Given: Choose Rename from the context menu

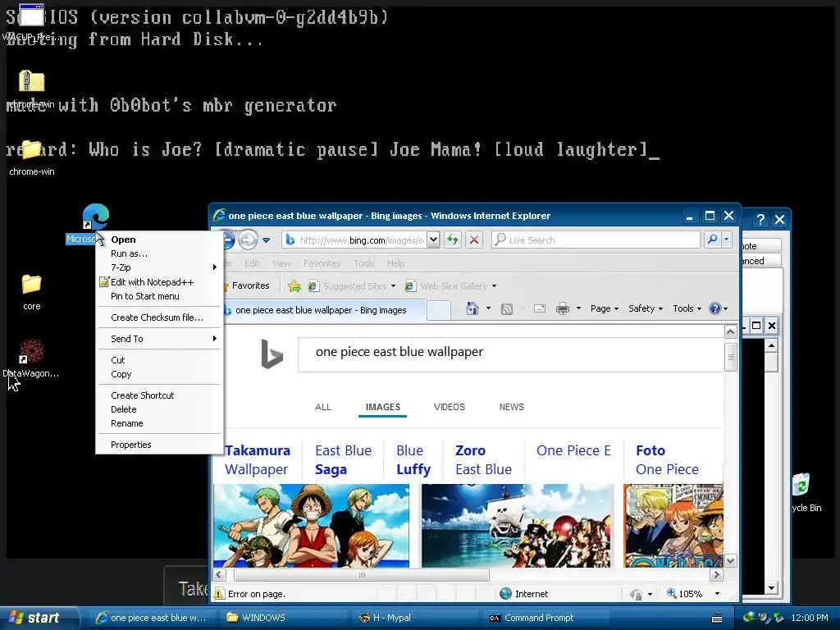Looking at the screenshot, I should pyautogui.click(x=158, y=423).
